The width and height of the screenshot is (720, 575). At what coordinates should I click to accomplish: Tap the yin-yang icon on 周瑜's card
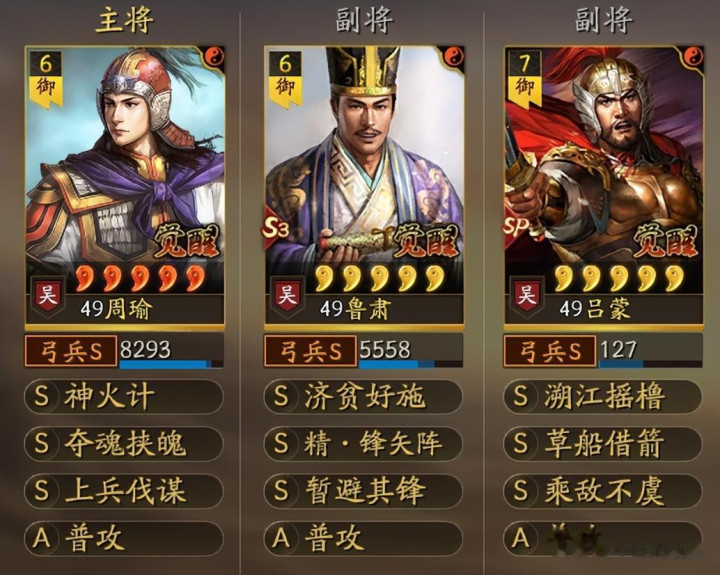pos(215,57)
